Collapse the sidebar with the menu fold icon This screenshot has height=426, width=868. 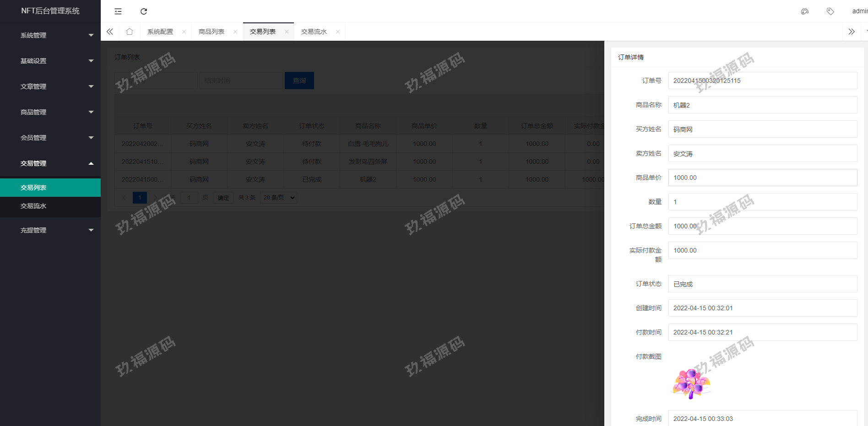click(118, 11)
